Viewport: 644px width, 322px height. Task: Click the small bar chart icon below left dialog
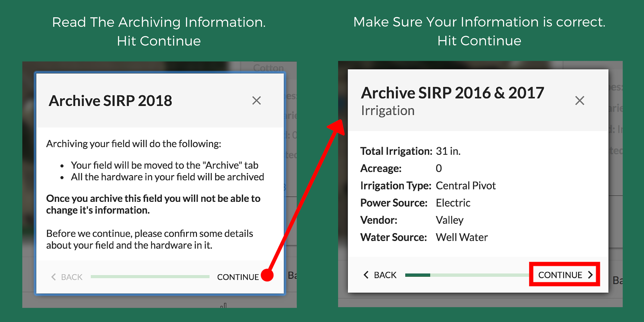point(223,305)
